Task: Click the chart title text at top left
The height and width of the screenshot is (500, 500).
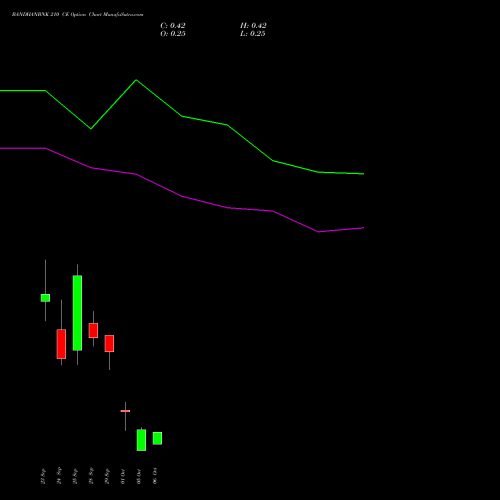Action: [77, 15]
